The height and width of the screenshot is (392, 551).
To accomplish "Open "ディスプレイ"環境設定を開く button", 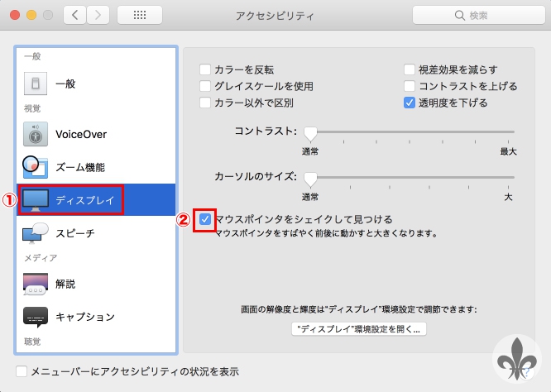I will [359, 329].
